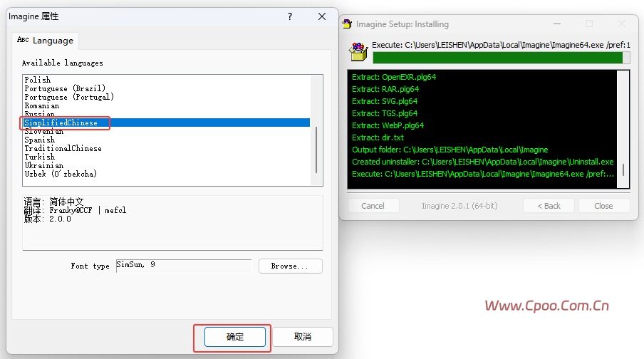Cancel with the 取消 button
The height and width of the screenshot is (359, 644).
[x=302, y=337]
